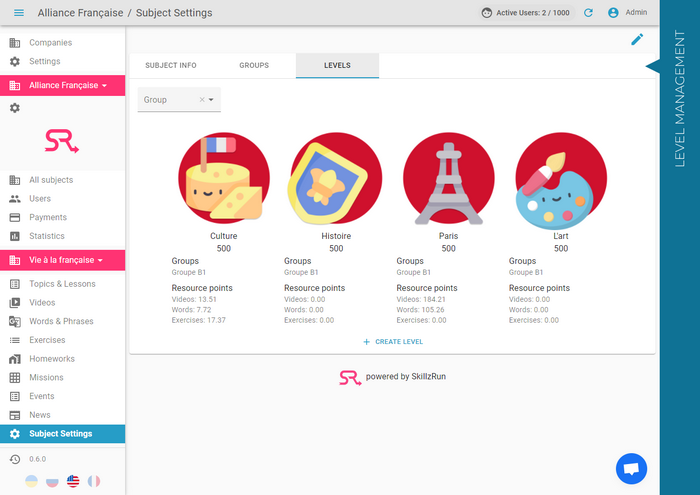Viewport: 700px width, 495px height.
Task: Open the chat support bubble
Action: (631, 469)
